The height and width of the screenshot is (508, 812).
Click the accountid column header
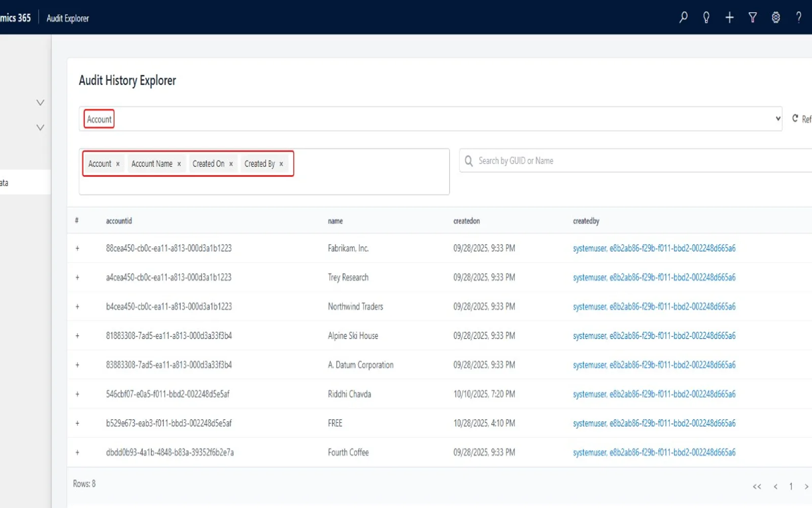coord(119,221)
